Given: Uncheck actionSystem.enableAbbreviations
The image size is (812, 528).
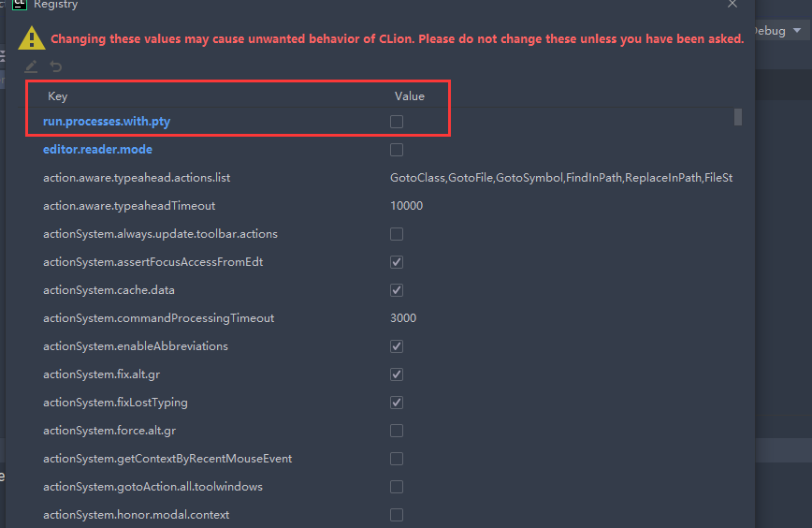Looking at the screenshot, I should tap(397, 346).
